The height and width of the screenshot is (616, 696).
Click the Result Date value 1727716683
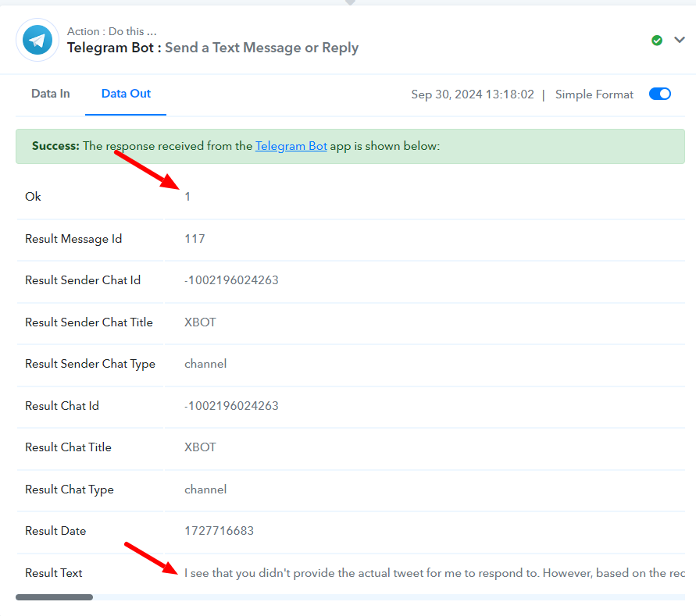pyautogui.click(x=219, y=531)
